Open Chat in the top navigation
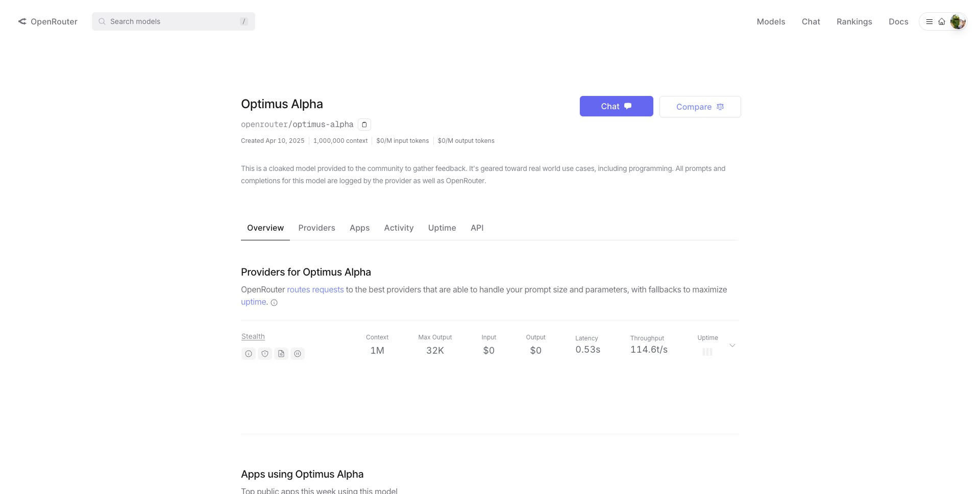Viewport: 980px width, 494px height. [x=811, y=21]
